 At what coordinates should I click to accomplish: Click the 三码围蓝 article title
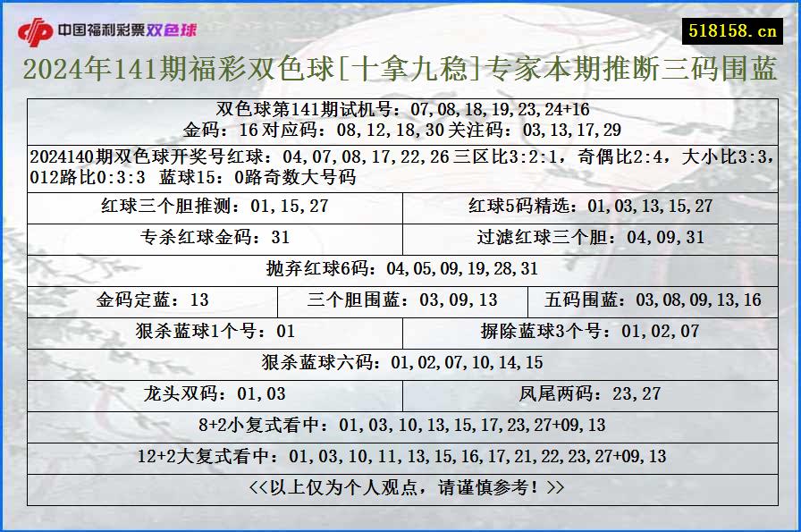click(x=400, y=72)
